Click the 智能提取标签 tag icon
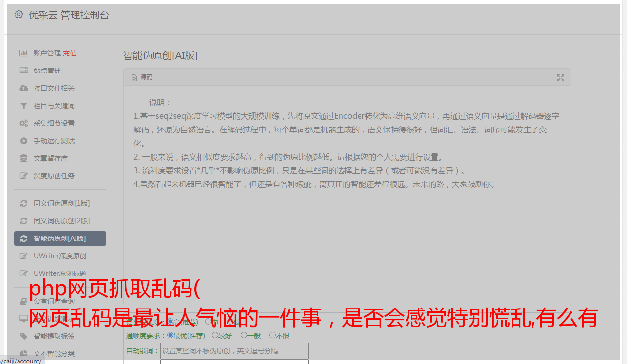Image resolution: width=627 pixels, height=364 pixels. click(x=23, y=336)
